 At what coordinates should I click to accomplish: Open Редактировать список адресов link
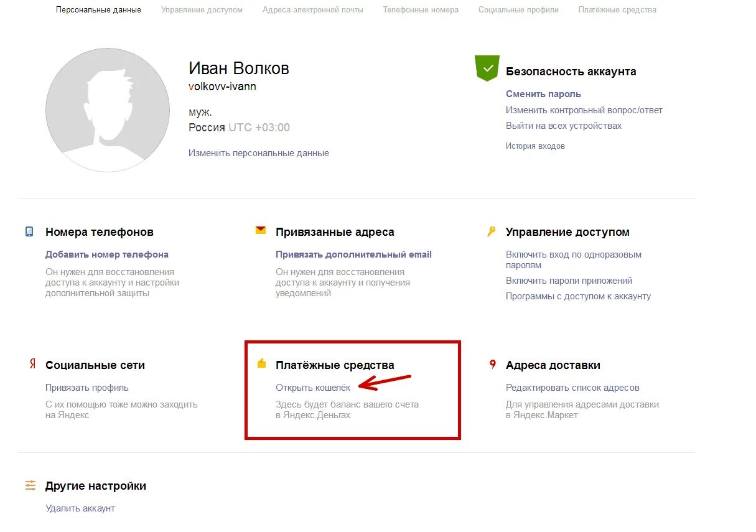[572, 388]
